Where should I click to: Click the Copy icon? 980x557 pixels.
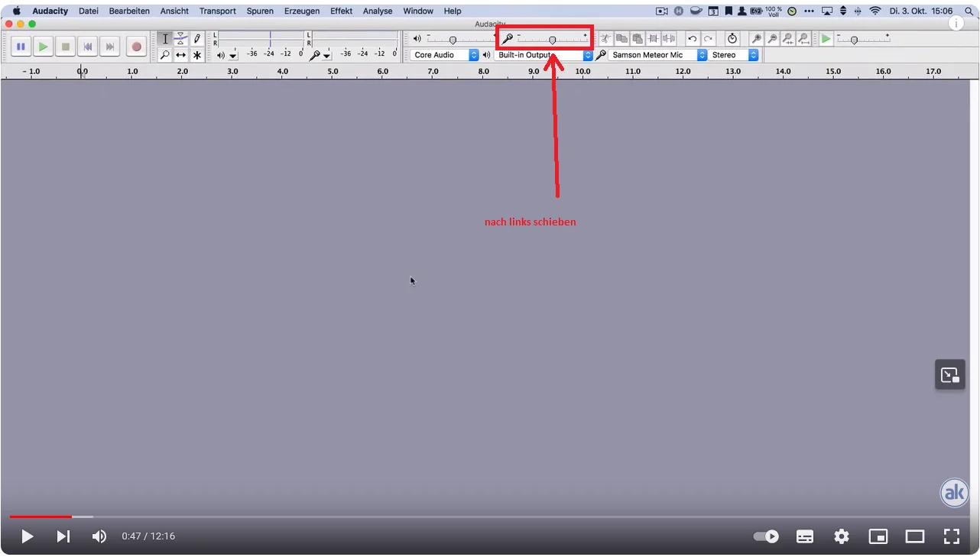[x=621, y=38]
